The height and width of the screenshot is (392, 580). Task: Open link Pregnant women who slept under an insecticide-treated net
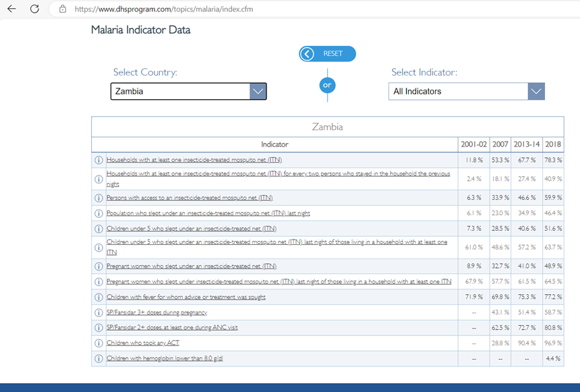192,266
